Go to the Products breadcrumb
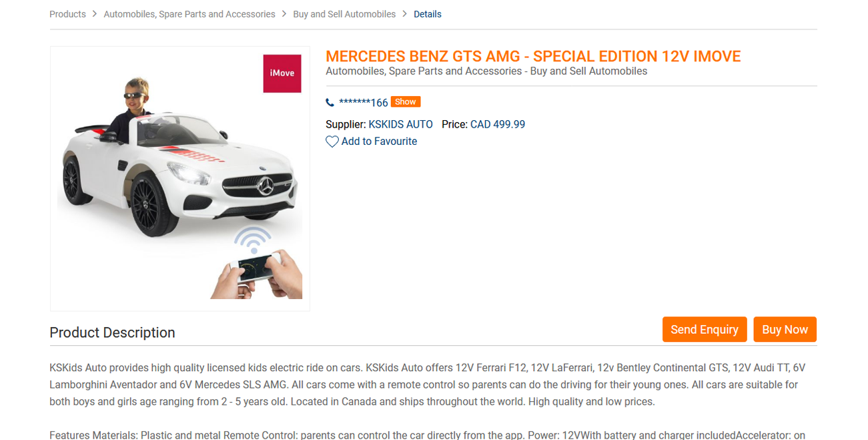The width and height of the screenshot is (868, 440). [x=67, y=14]
